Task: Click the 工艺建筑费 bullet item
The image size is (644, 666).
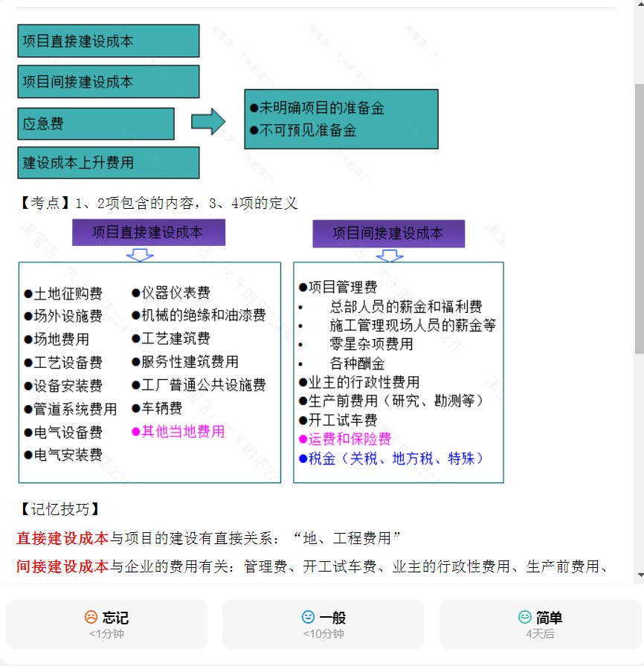Action: 171,338
